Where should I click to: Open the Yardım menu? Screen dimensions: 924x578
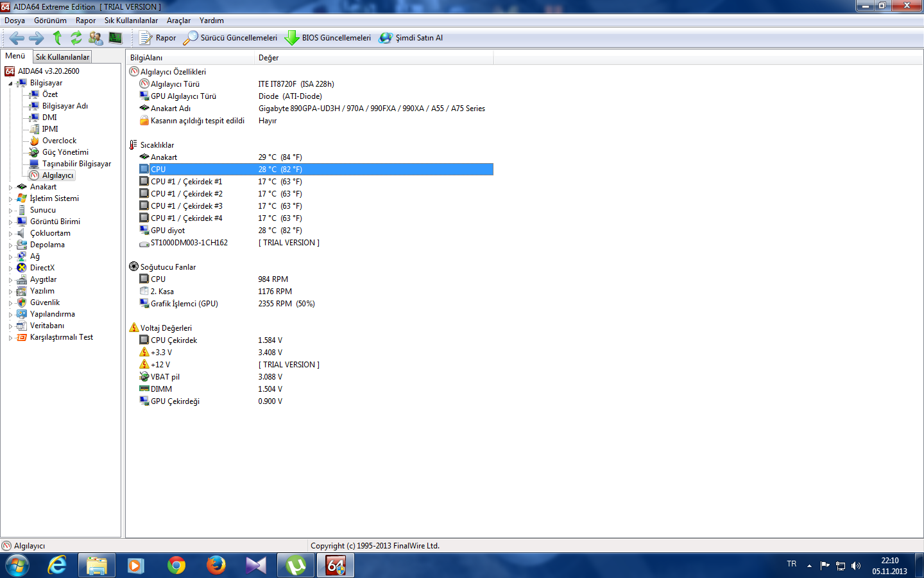coord(211,21)
